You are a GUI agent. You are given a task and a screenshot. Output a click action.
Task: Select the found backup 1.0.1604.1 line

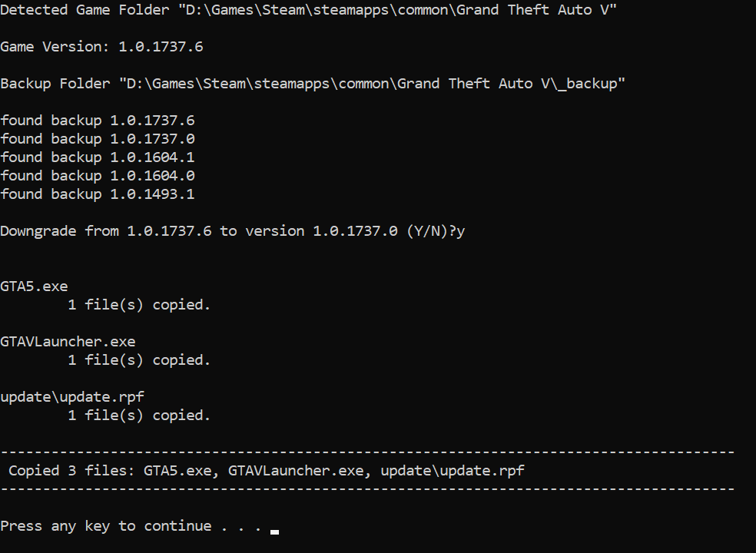pyautogui.click(x=98, y=157)
